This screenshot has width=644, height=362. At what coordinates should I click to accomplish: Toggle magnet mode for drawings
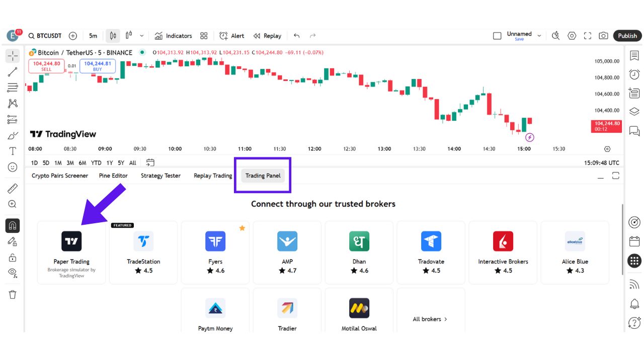[13, 226]
